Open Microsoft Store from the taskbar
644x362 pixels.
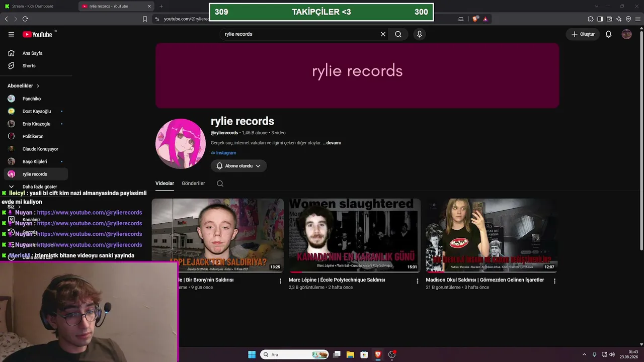364,354
